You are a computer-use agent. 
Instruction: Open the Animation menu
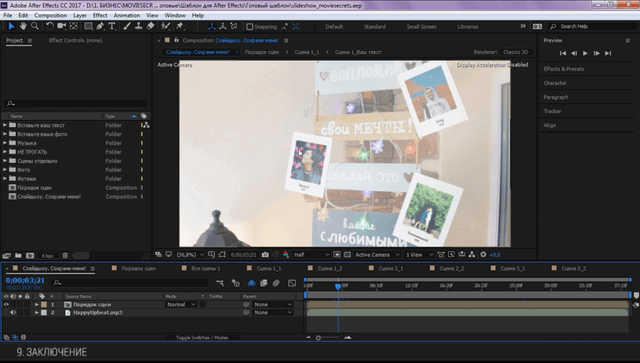point(127,15)
